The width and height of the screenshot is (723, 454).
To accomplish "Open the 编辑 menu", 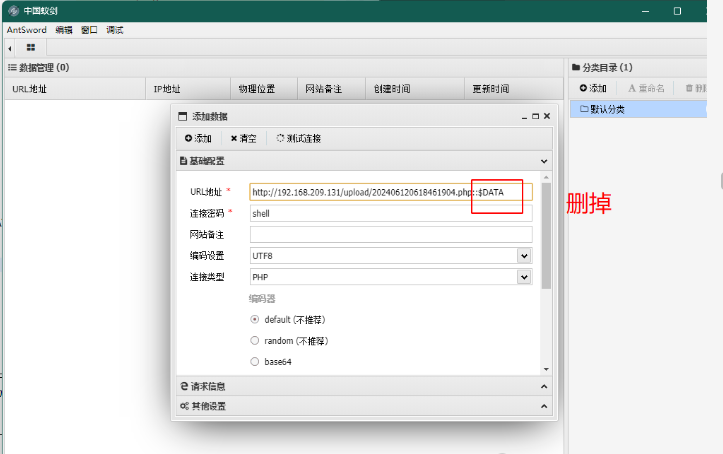I will pos(64,30).
